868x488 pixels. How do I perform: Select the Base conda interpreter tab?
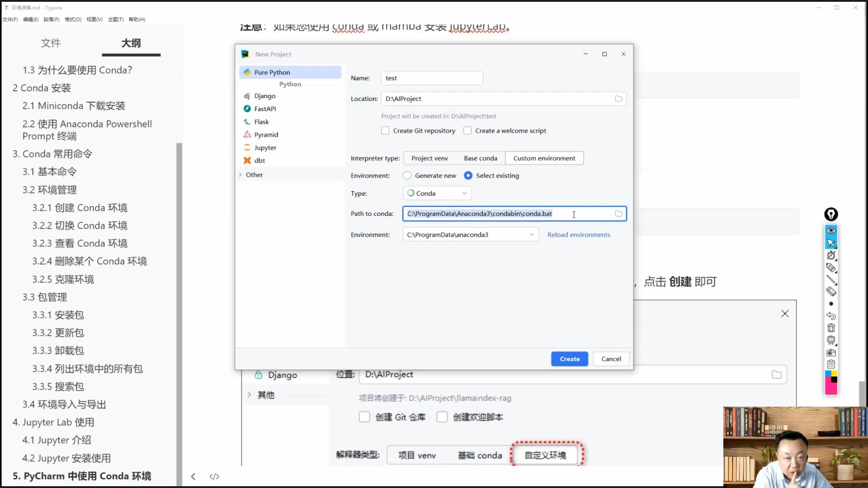click(x=480, y=158)
